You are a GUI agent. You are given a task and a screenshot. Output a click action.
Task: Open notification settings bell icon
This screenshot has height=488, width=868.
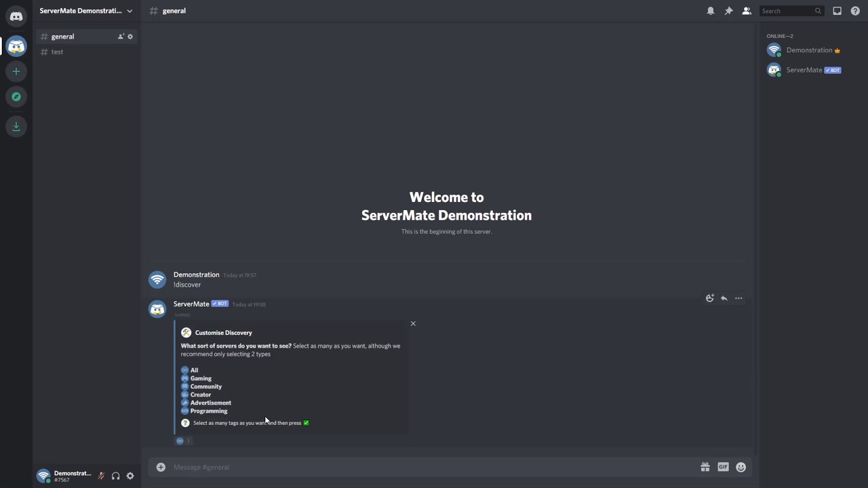pos(711,11)
